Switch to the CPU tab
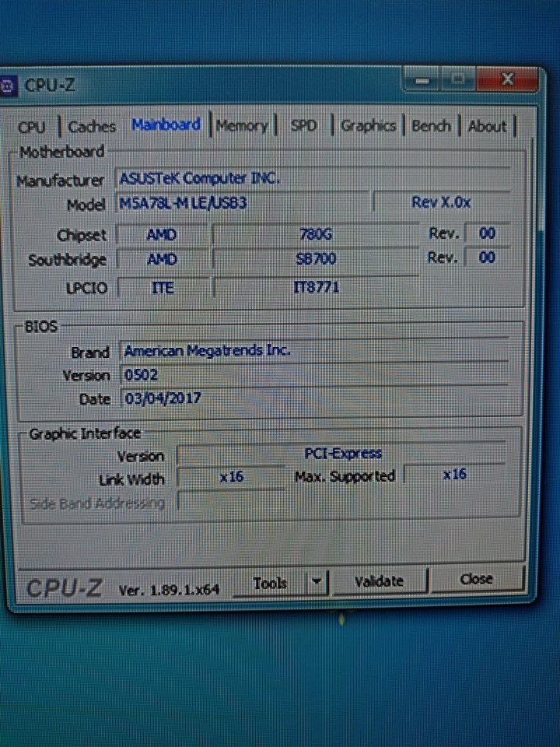This screenshot has width=560, height=747. click(31, 127)
